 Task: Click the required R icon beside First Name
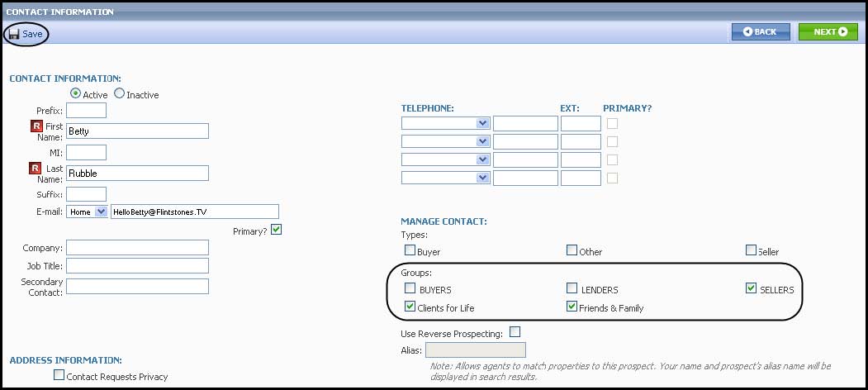(x=36, y=127)
